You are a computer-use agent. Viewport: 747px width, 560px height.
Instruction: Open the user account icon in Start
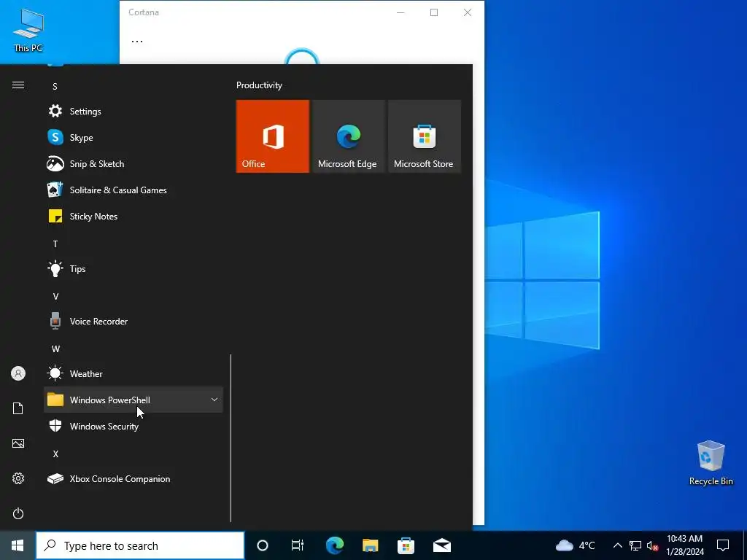click(x=18, y=373)
